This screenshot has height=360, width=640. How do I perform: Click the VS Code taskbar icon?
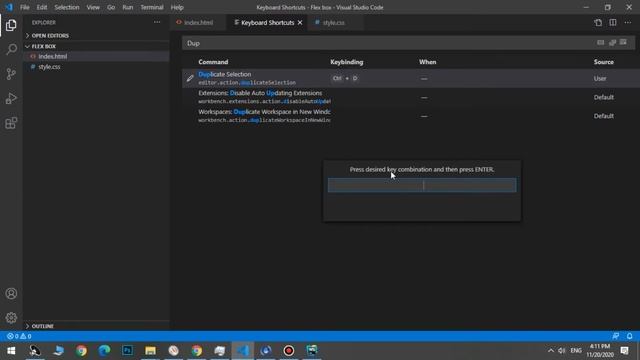click(x=243, y=351)
